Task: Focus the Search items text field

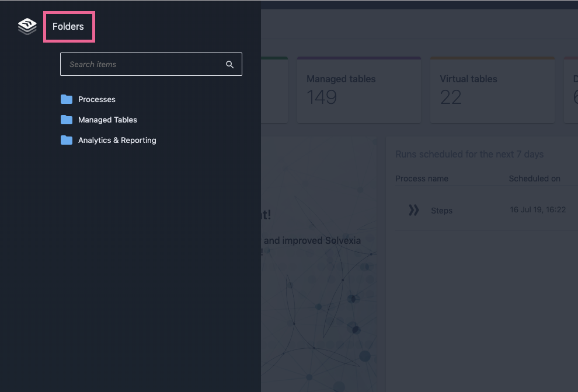Action: point(143,64)
